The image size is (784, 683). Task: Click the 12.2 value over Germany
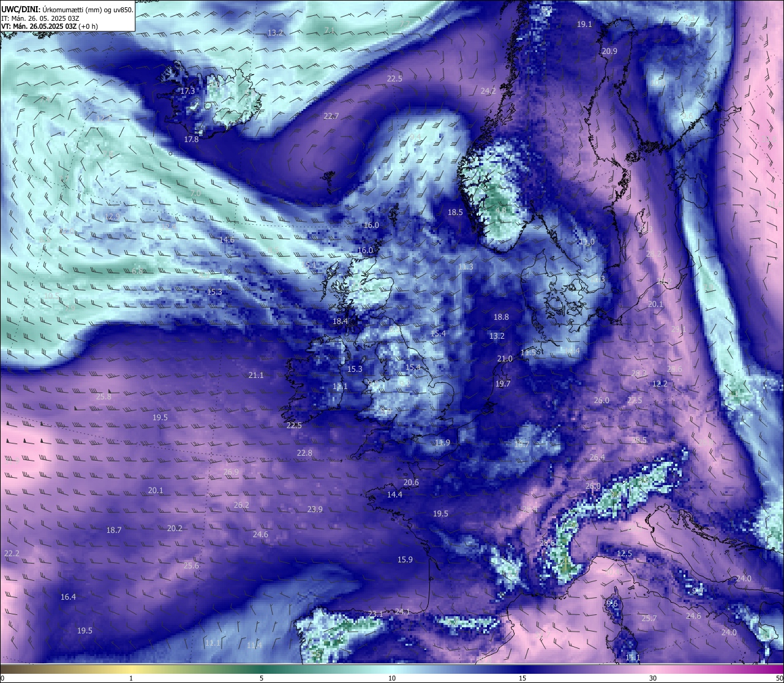660,384
